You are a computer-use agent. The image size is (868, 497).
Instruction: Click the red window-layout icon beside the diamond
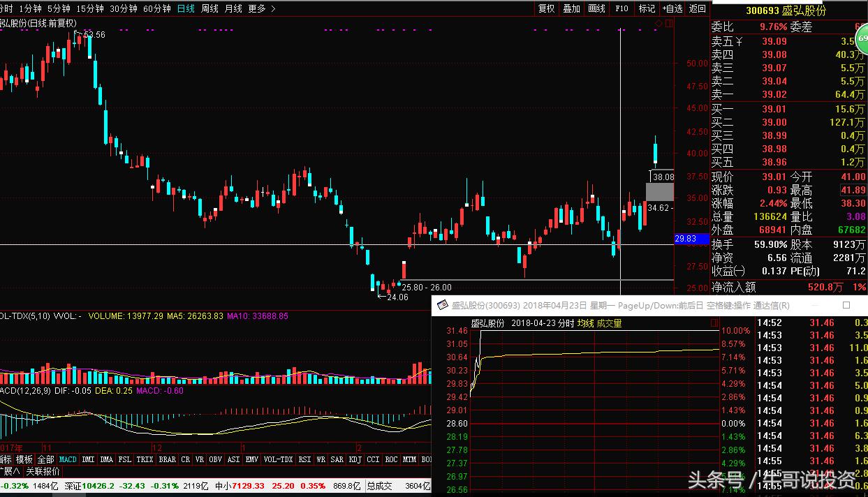[x=669, y=24]
